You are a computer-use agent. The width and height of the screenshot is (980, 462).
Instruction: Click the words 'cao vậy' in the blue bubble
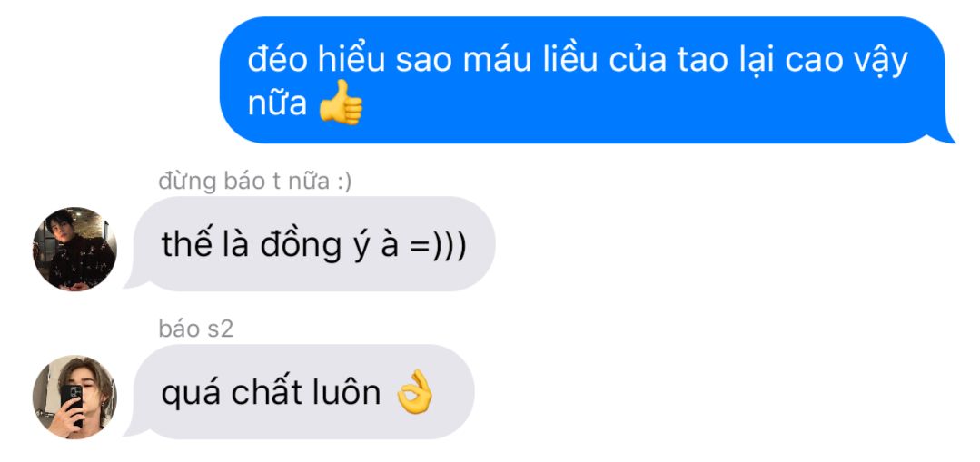coord(846,63)
